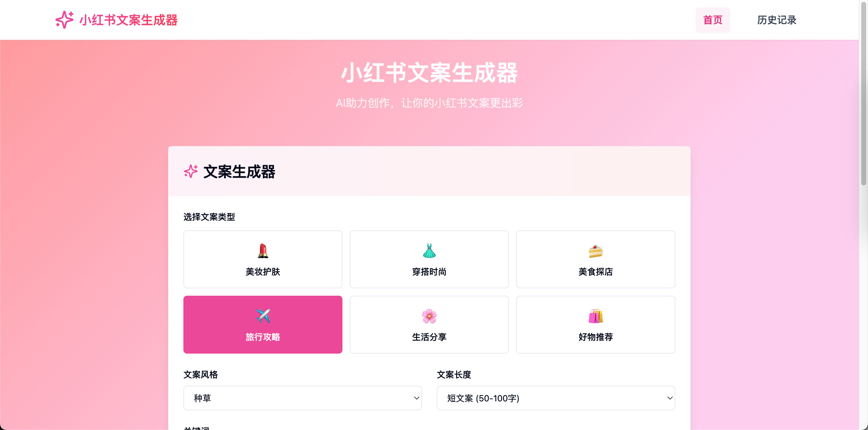The height and width of the screenshot is (430, 868).
Task: Select the 生活分享 type card
Action: click(x=429, y=325)
